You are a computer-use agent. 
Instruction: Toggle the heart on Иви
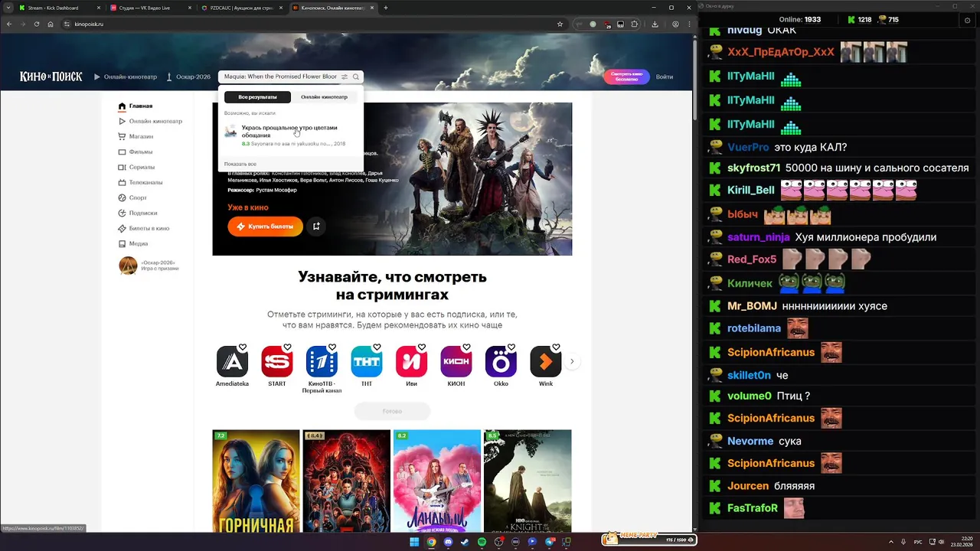click(422, 347)
